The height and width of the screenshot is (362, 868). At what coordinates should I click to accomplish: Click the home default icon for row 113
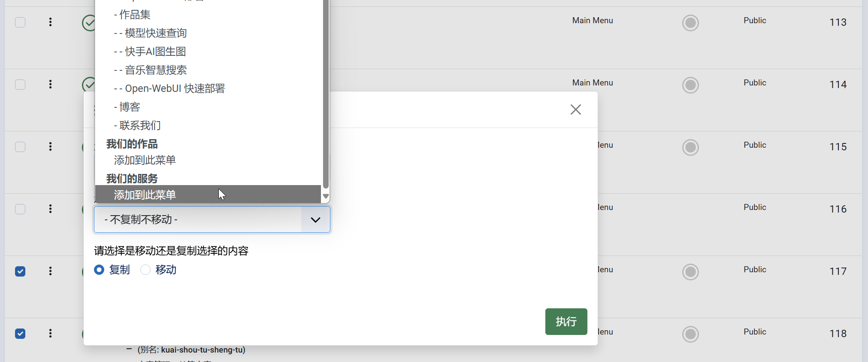click(690, 23)
